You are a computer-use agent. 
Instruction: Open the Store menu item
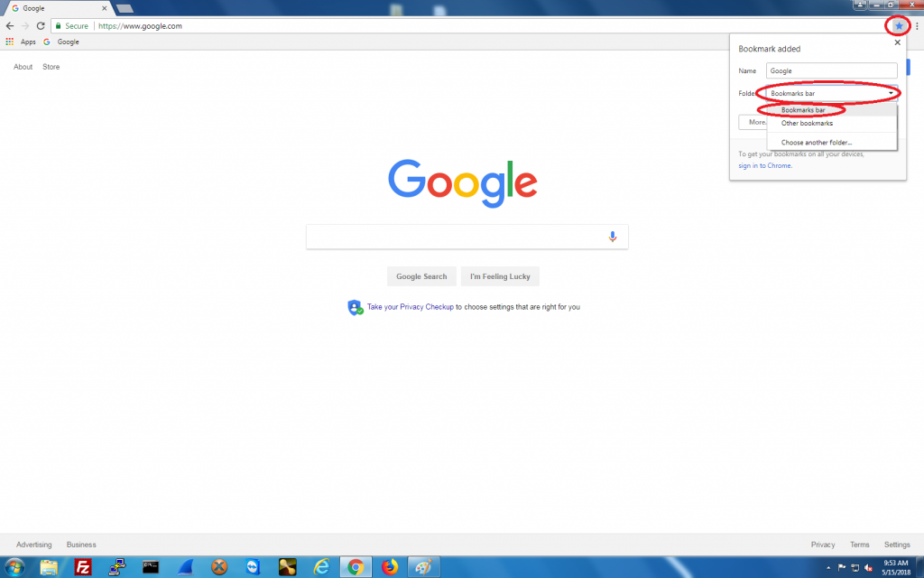pyautogui.click(x=51, y=66)
